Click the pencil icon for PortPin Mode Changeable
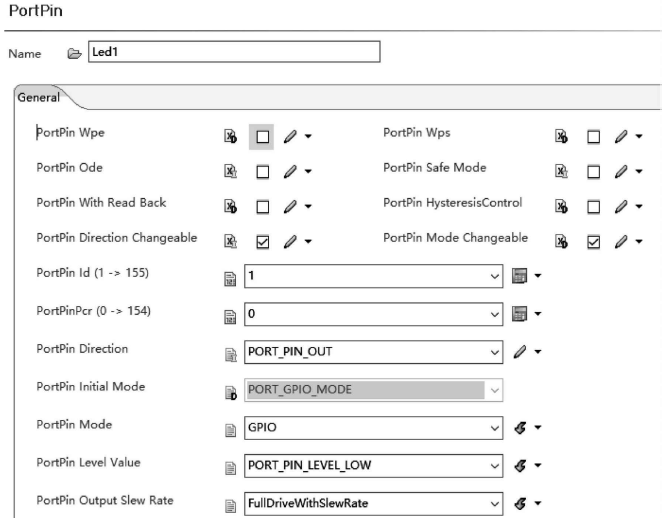Viewport: 667px width, 520px height. (621, 242)
